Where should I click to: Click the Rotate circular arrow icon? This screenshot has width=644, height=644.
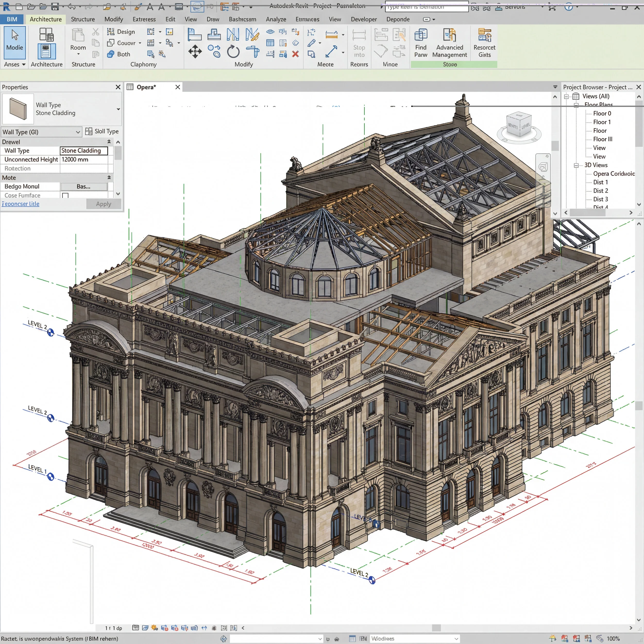(x=233, y=52)
